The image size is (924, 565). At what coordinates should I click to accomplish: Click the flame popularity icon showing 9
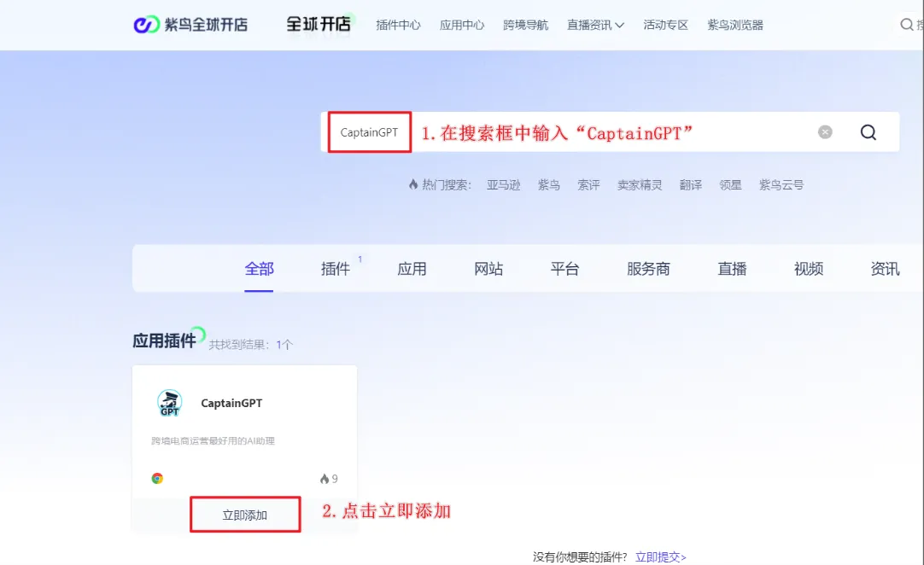coord(325,479)
